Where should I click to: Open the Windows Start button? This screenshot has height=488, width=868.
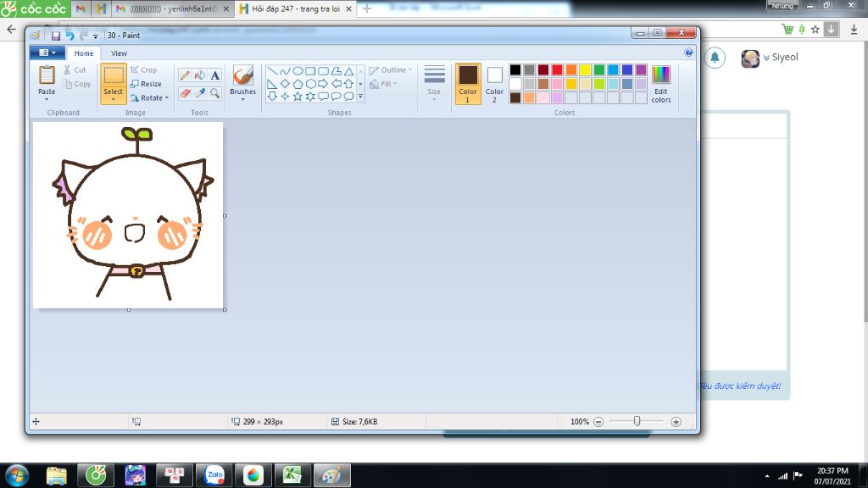tap(17, 475)
